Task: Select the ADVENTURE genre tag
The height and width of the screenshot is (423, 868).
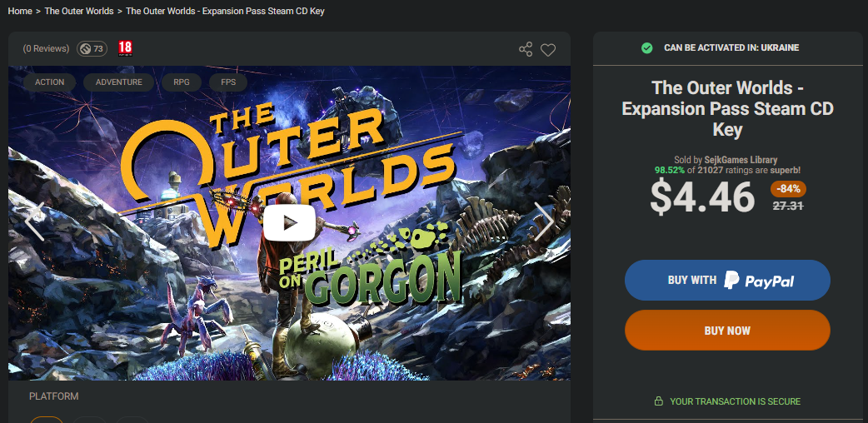Action: point(118,82)
